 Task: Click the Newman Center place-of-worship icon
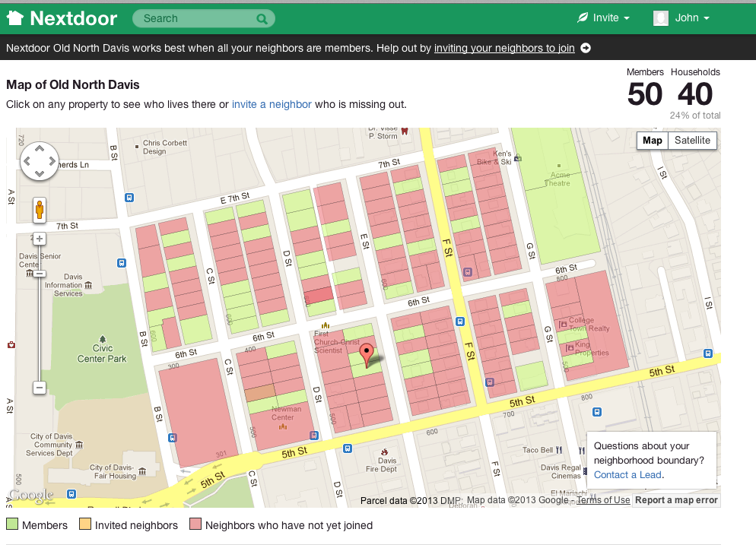click(x=283, y=426)
